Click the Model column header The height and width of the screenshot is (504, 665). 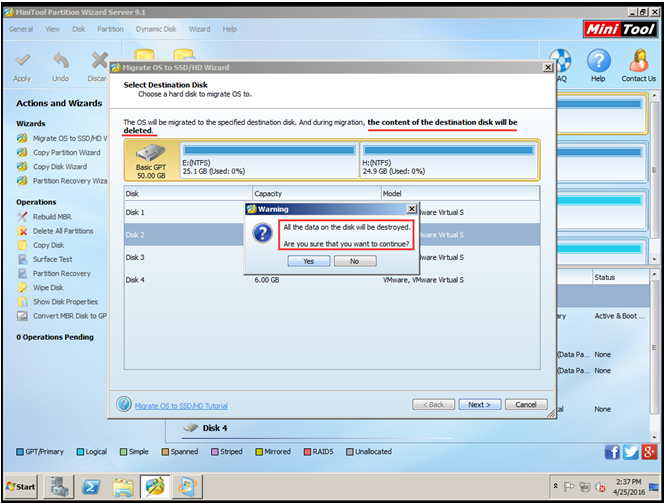click(461, 193)
